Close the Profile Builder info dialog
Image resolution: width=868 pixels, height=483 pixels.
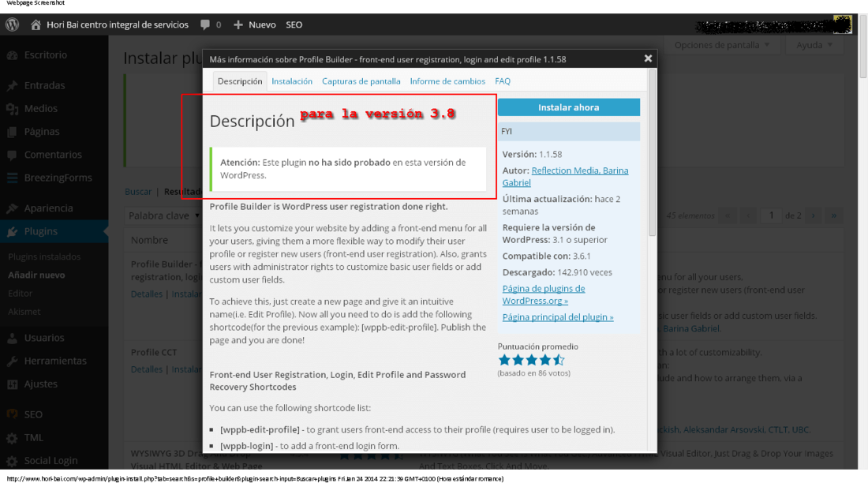[x=648, y=58]
